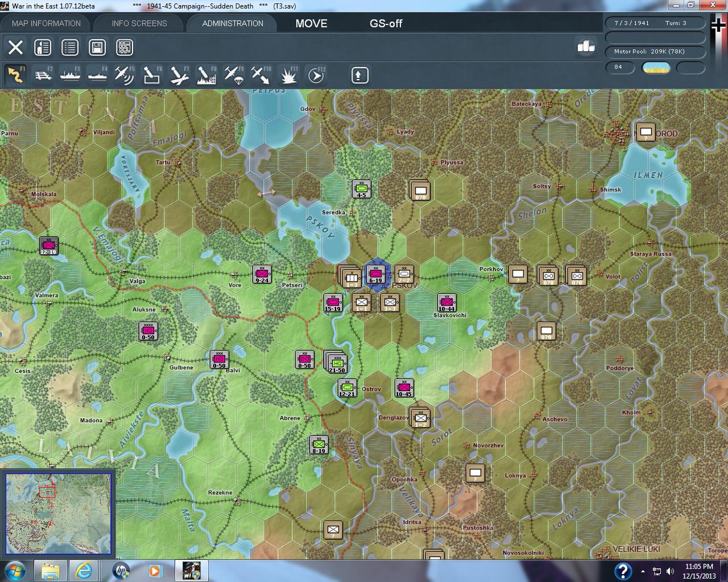
Task: Select the 12-19 unit near Molskala
Action: coord(48,246)
